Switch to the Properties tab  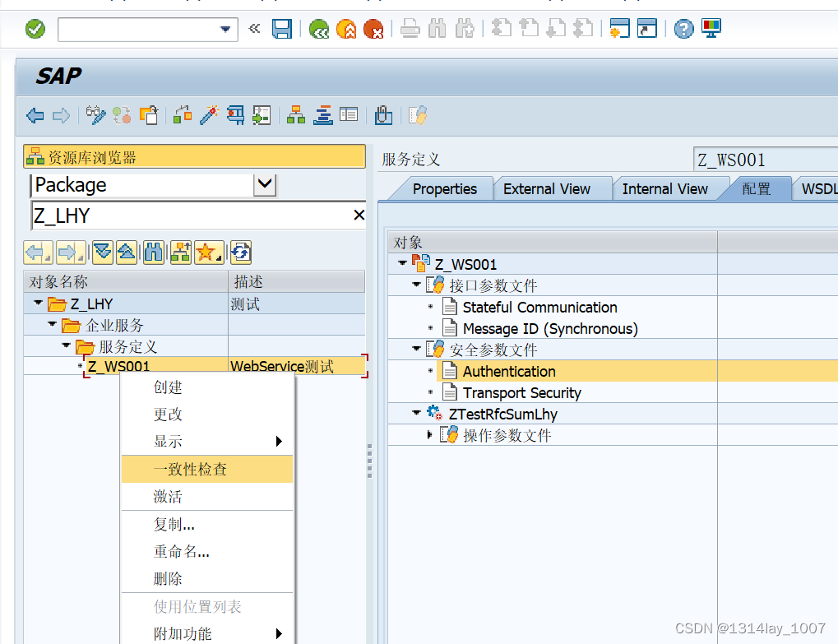click(445, 189)
